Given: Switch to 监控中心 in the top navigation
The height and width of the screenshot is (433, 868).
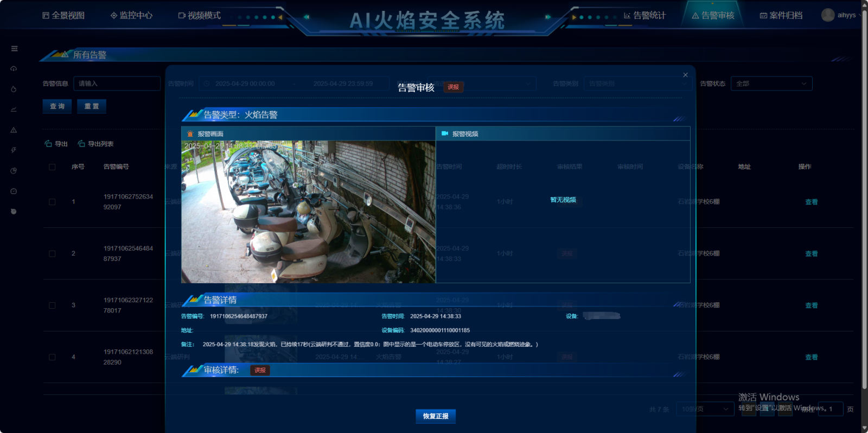Looking at the screenshot, I should tap(131, 15).
